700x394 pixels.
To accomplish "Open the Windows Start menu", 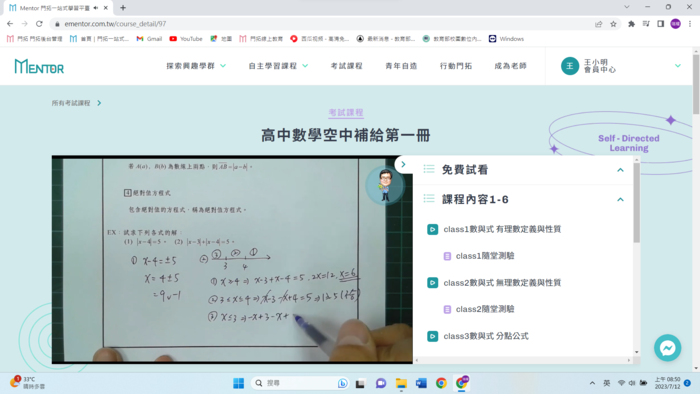I will tap(238, 383).
